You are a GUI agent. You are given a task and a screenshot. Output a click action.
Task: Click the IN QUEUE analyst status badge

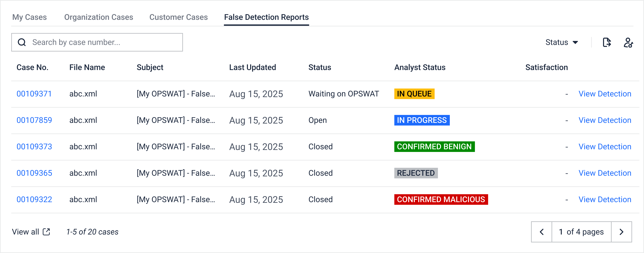coord(414,94)
